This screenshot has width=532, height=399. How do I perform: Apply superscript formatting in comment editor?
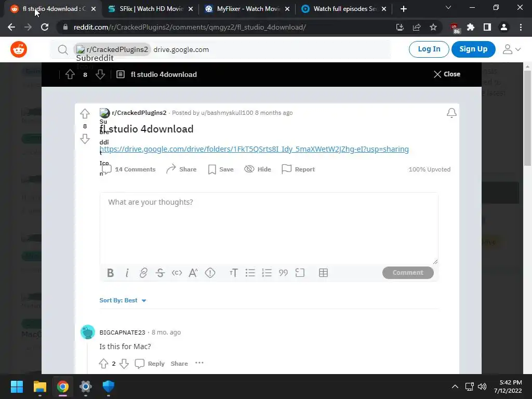point(193,273)
